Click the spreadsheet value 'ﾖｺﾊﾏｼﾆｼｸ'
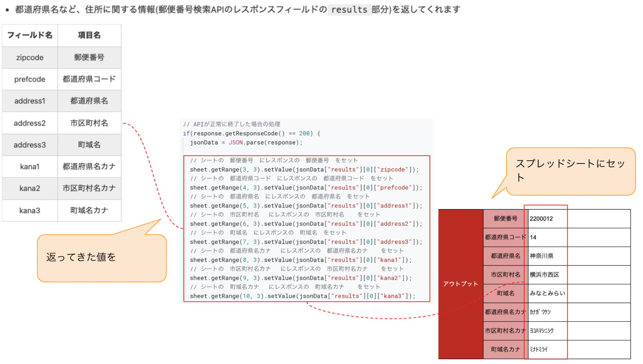The image size is (643, 364). pos(542,331)
